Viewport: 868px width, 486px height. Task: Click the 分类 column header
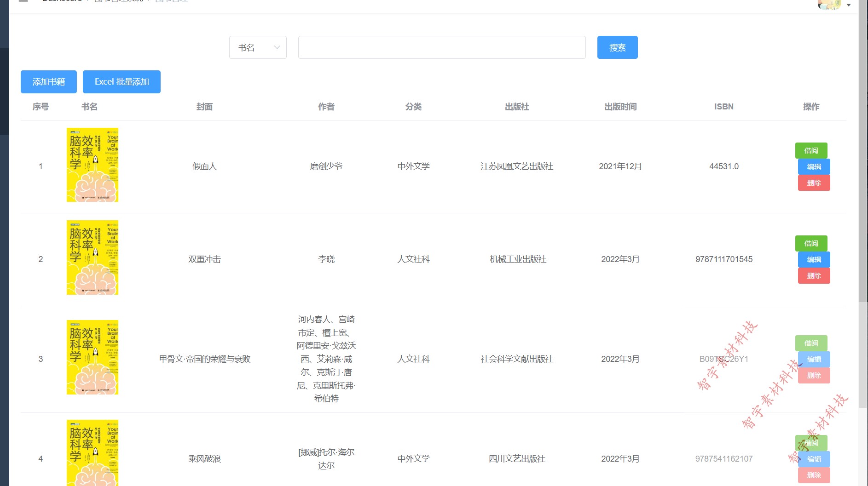click(x=413, y=107)
